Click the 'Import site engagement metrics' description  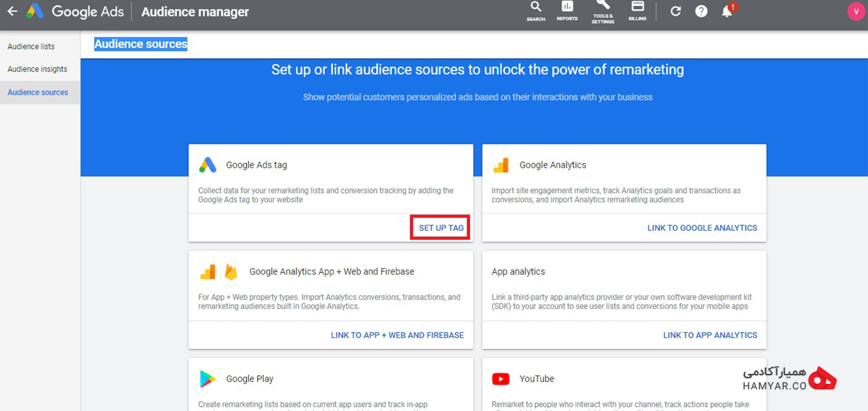point(616,195)
